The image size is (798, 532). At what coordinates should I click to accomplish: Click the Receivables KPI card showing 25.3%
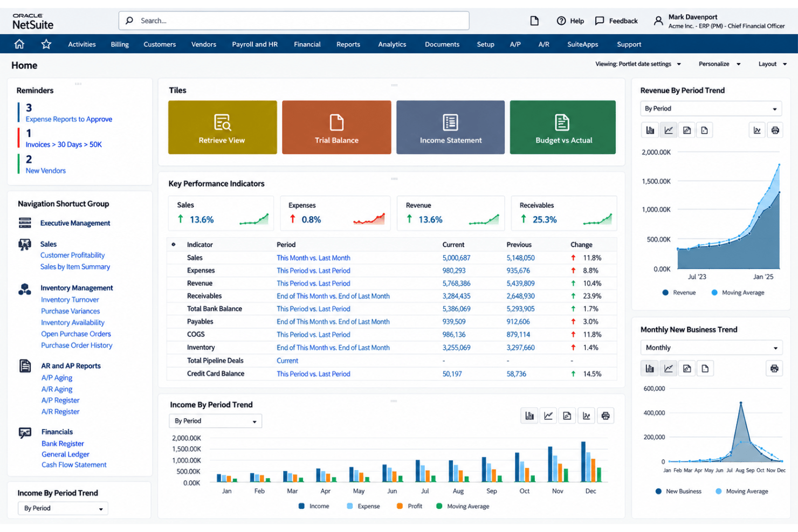click(x=564, y=213)
